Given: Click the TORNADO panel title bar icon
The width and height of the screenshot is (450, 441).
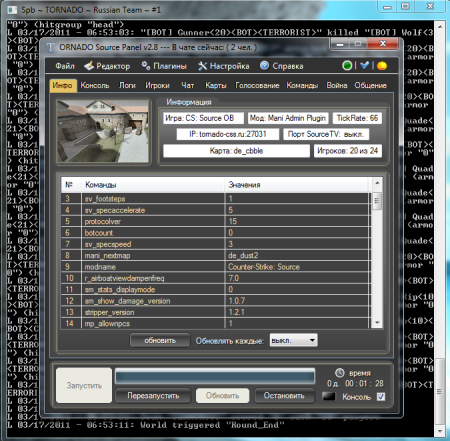Looking at the screenshot, I should pyautogui.click(x=50, y=47).
